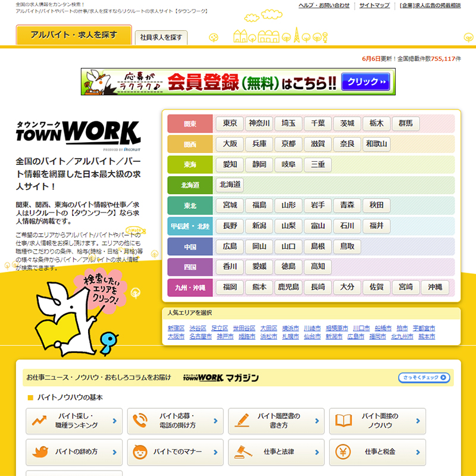Click the yen icon for 仕事と税金
Viewport: 476px width, 476px height.
343,452
